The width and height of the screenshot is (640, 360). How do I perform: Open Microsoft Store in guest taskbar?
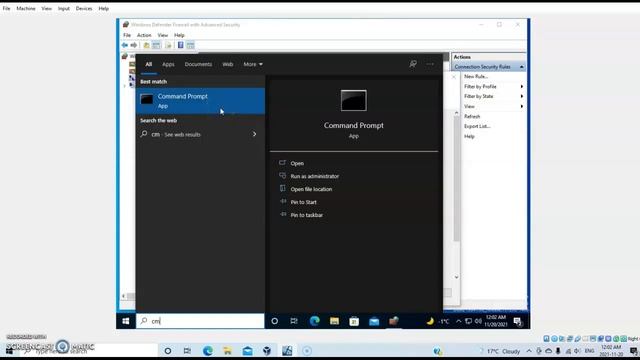coord(354,321)
